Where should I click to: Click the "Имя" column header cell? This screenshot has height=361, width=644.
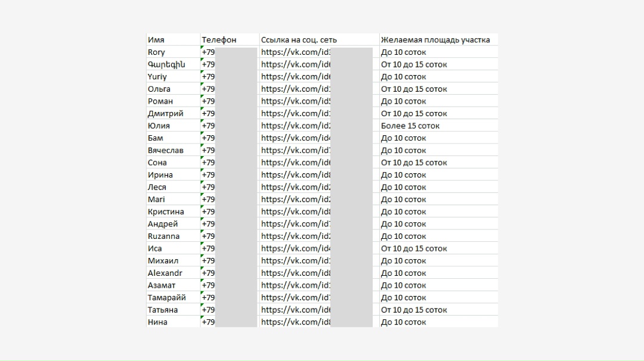(156, 40)
